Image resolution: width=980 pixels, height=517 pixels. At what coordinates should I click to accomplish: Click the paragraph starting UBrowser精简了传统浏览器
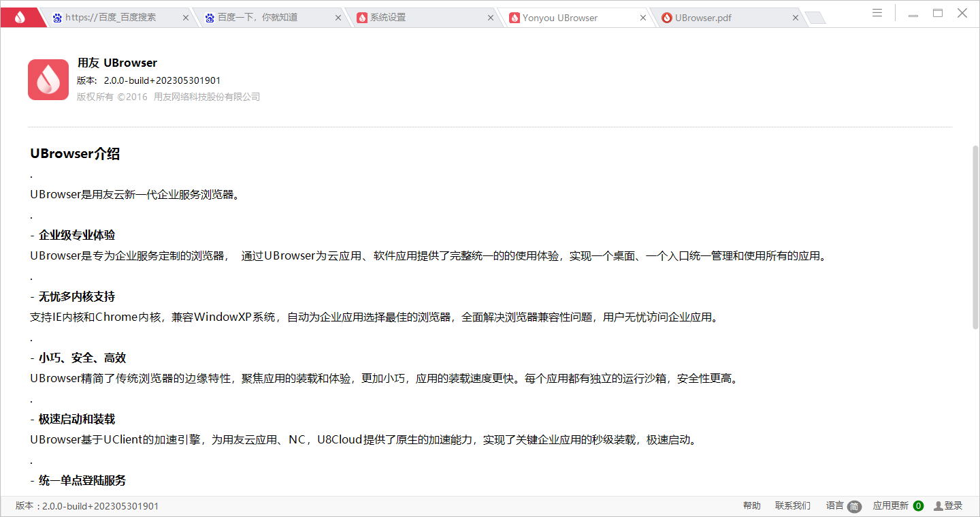coord(385,378)
